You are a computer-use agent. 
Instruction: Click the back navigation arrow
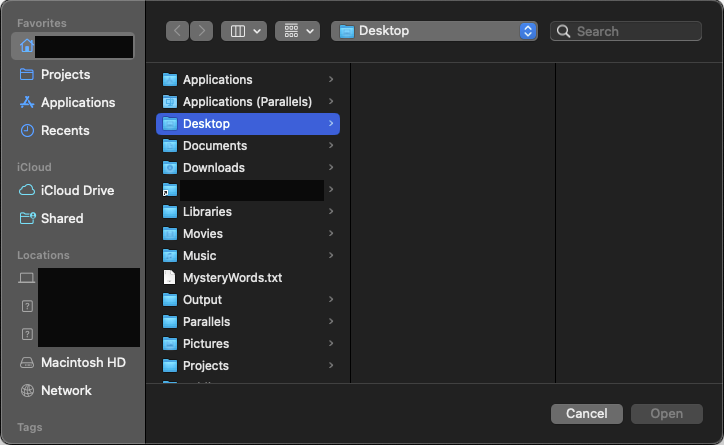(178, 31)
